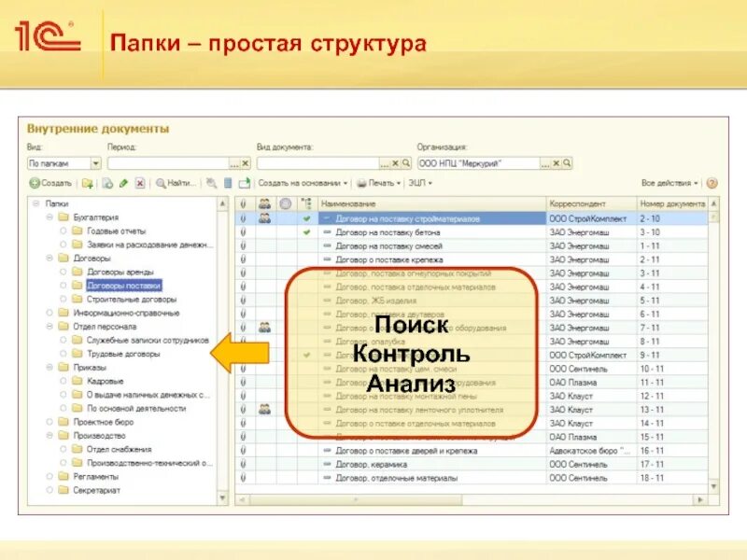Collapse the Бухгалтерия folder node
This screenshot has height=560, width=747.
[49, 217]
